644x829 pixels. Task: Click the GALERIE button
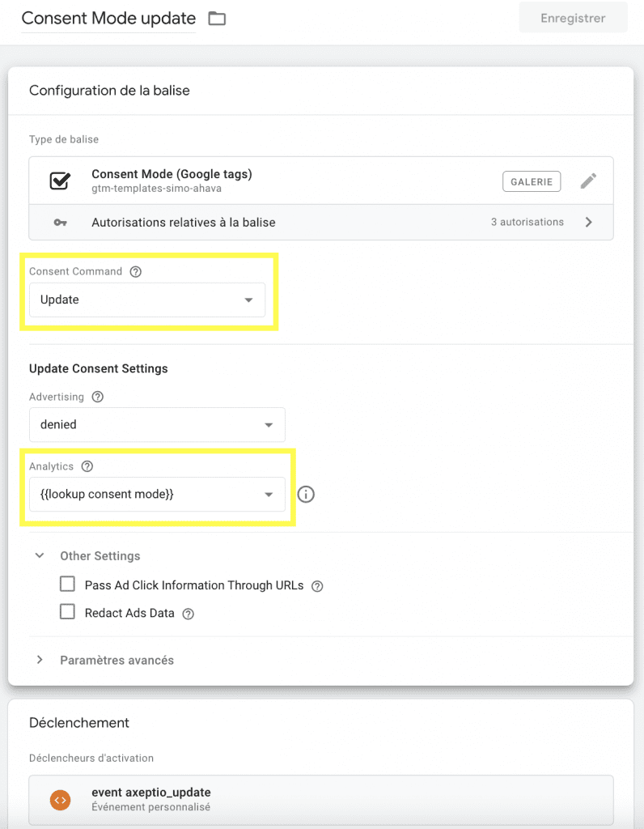[532, 181]
